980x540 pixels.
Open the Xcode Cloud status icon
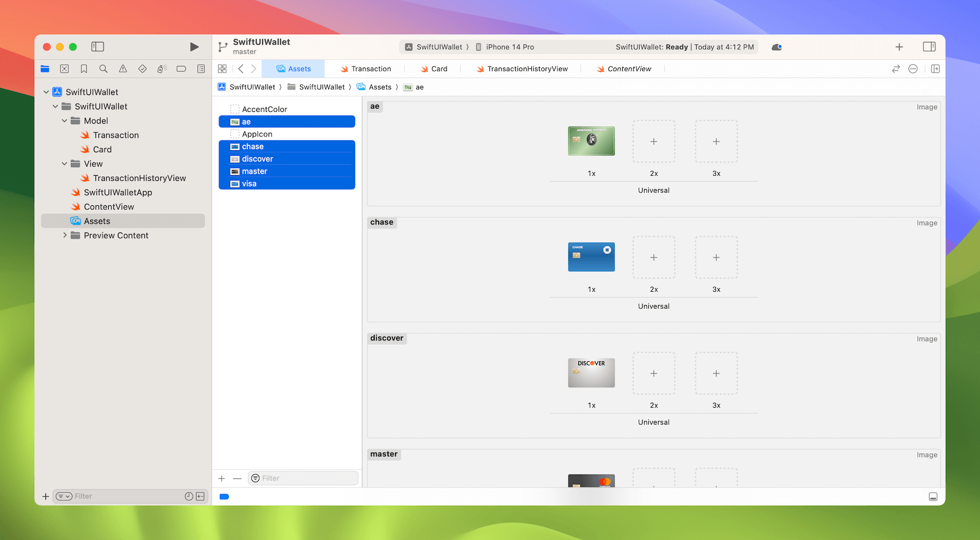coord(777,47)
